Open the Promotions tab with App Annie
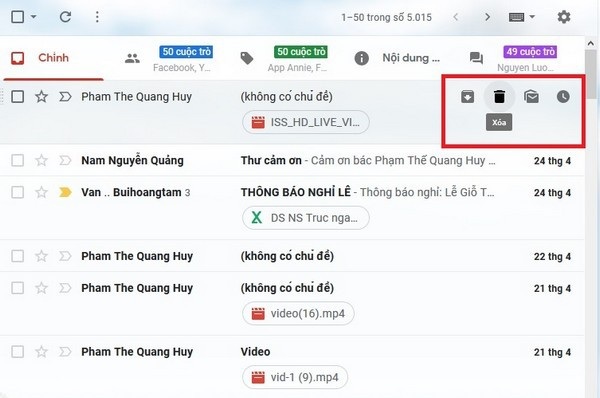 point(283,58)
